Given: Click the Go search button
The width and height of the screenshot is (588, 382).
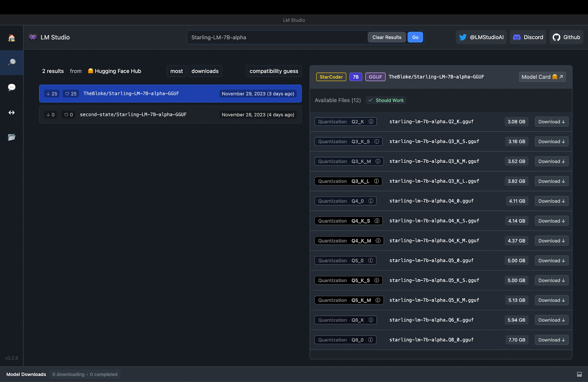Looking at the screenshot, I should coord(415,37).
